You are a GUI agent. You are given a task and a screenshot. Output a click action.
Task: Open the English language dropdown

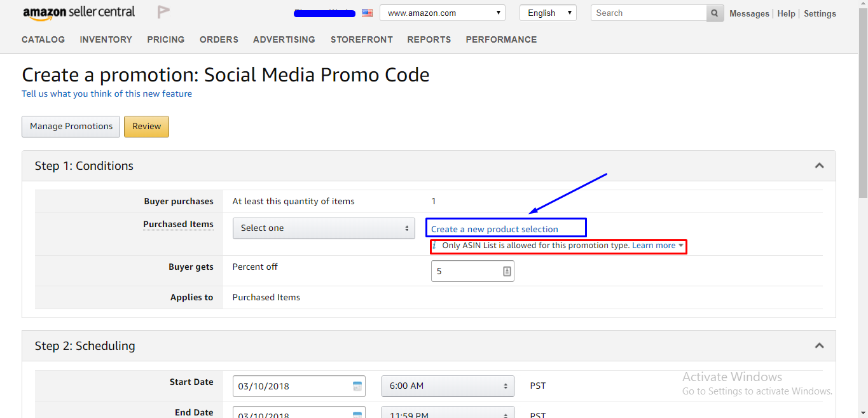tap(548, 13)
